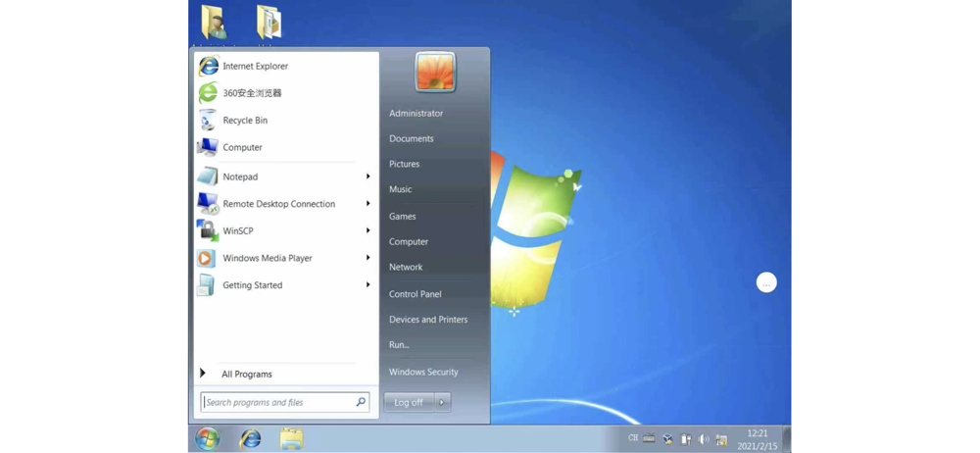Screen dimensions: 980x453
Task: Open Internet Explorer pinned on taskbar
Action: tap(251, 438)
